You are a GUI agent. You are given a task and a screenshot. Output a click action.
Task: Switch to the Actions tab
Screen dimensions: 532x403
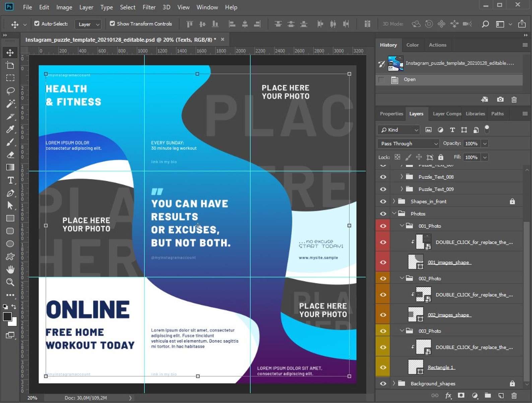438,45
